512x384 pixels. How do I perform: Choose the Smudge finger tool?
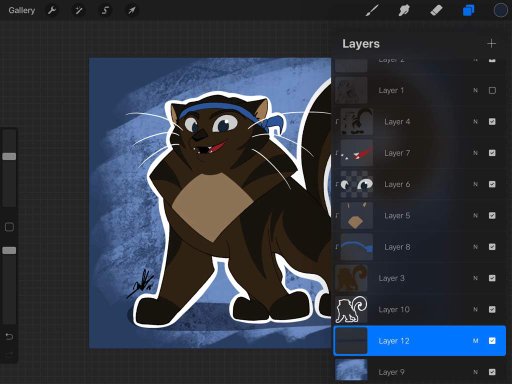click(404, 10)
